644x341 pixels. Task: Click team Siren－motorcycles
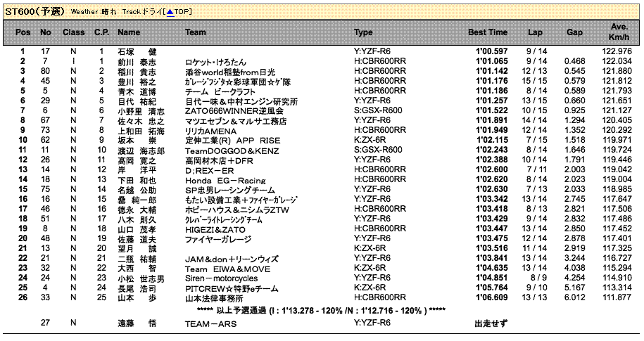pos(222,278)
